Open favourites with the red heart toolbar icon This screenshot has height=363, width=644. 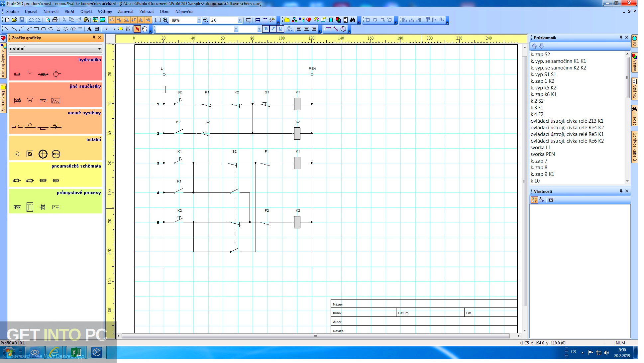tap(309, 20)
